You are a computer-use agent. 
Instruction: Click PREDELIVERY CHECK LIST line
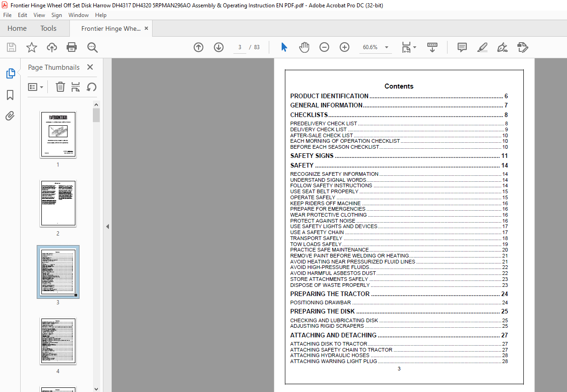tap(399, 124)
